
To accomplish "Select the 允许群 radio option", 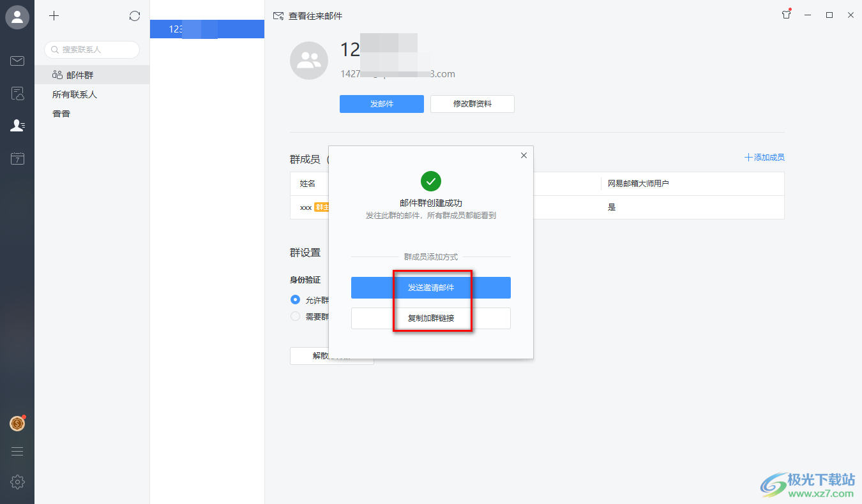I will pyautogui.click(x=295, y=299).
